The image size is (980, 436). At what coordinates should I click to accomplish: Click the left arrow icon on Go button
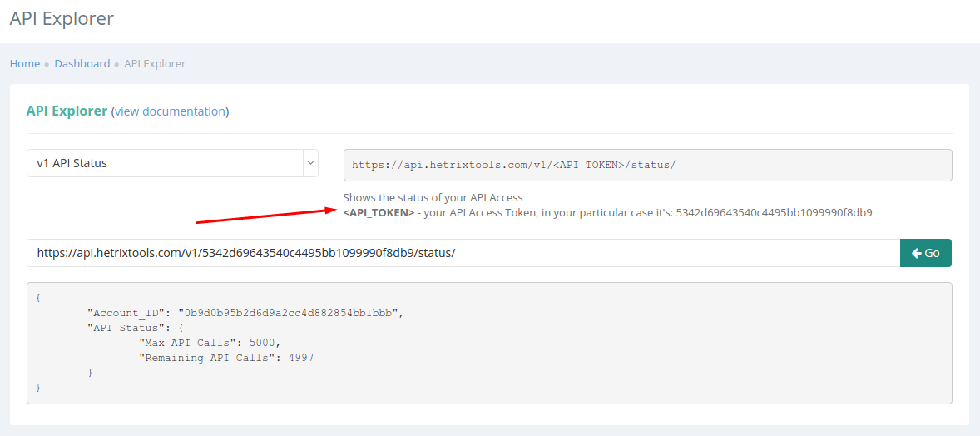(916, 253)
